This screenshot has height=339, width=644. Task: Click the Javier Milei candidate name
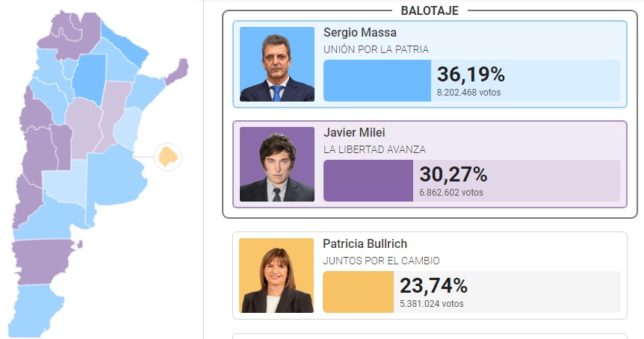pos(354,133)
